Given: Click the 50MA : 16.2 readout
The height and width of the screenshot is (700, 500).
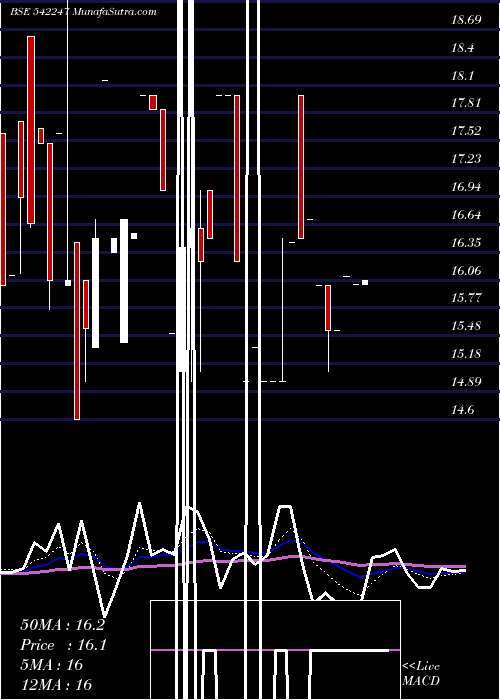Looking at the screenshot, I should [62, 625].
